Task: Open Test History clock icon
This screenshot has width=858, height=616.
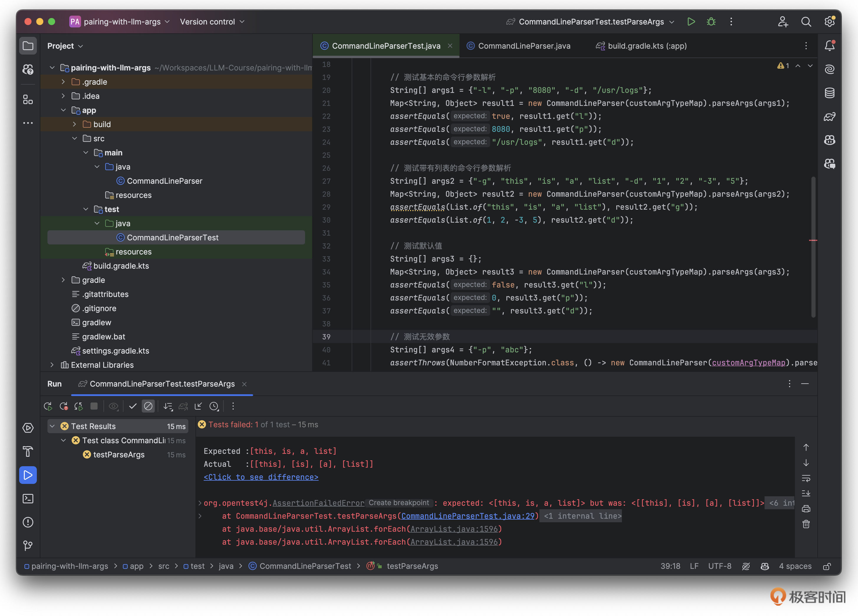Action: point(214,406)
